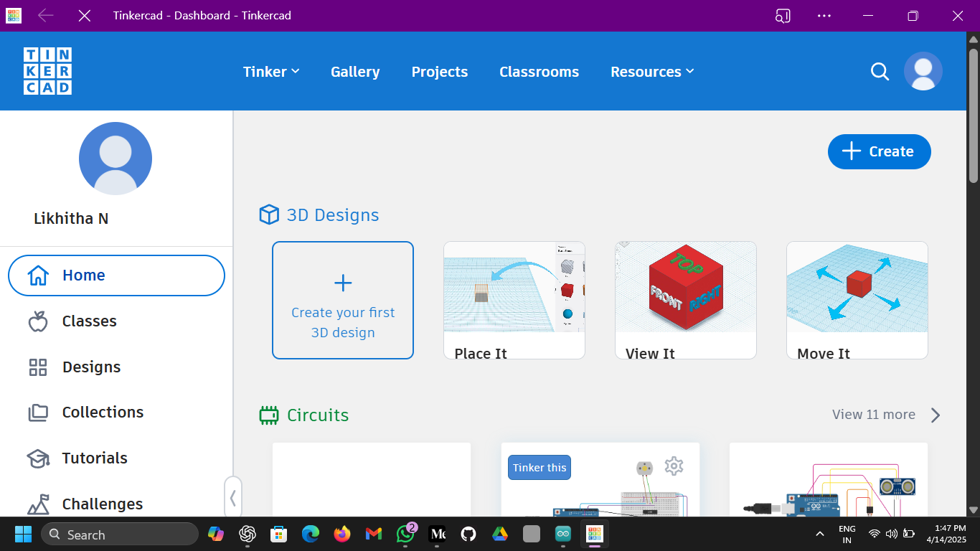Image resolution: width=980 pixels, height=551 pixels.
Task: Open the volume tray icon
Action: pos(892,534)
